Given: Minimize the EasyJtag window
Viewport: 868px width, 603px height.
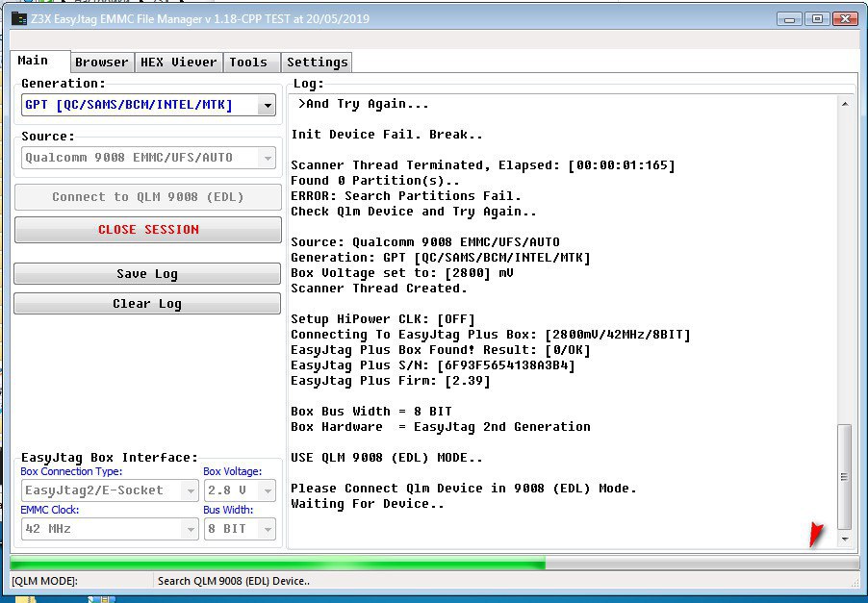Looking at the screenshot, I should (790, 19).
